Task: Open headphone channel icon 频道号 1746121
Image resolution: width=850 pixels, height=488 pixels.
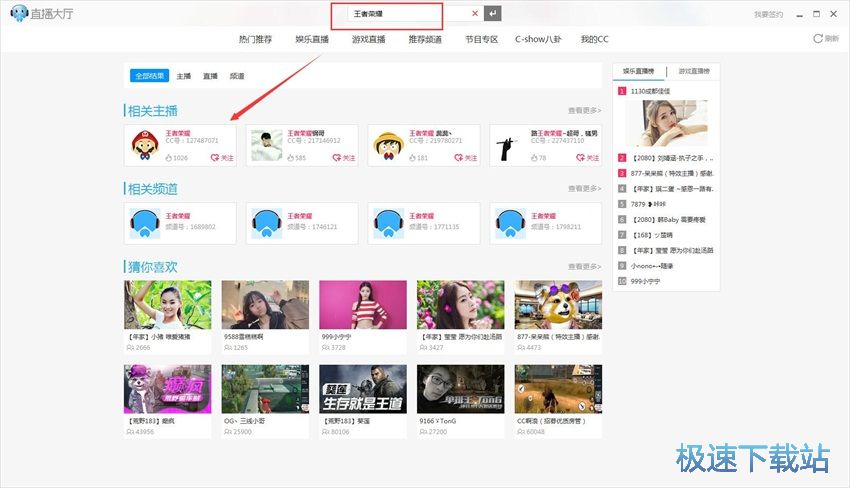Action: (x=267, y=223)
